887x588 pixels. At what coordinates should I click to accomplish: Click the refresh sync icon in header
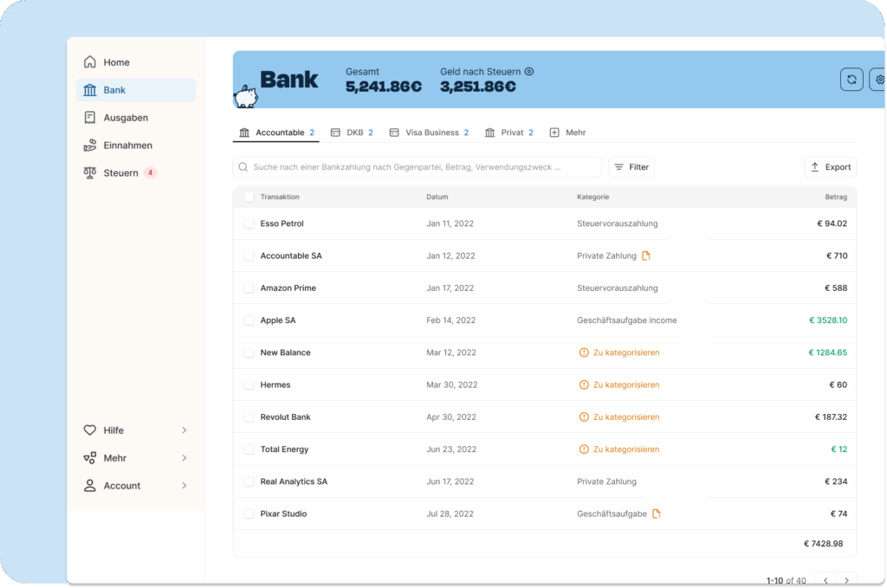(851, 80)
